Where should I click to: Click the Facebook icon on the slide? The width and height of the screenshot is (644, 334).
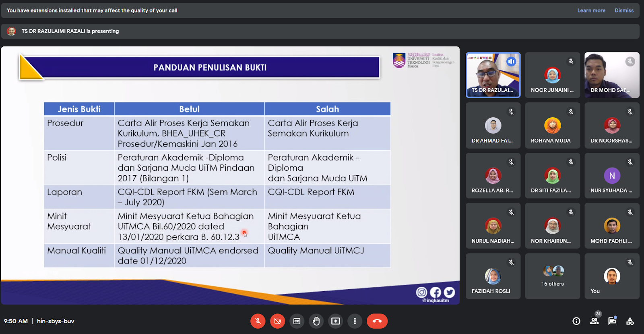click(436, 292)
